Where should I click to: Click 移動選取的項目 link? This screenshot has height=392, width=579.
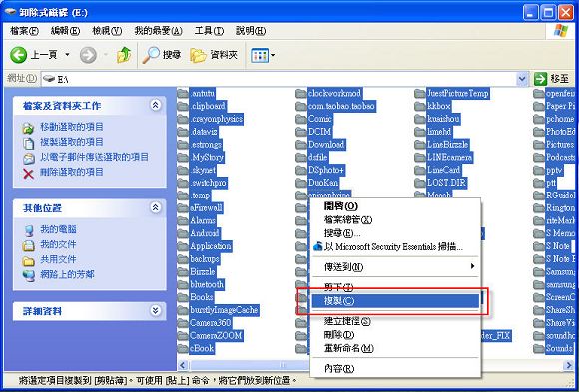pyautogui.click(x=71, y=127)
